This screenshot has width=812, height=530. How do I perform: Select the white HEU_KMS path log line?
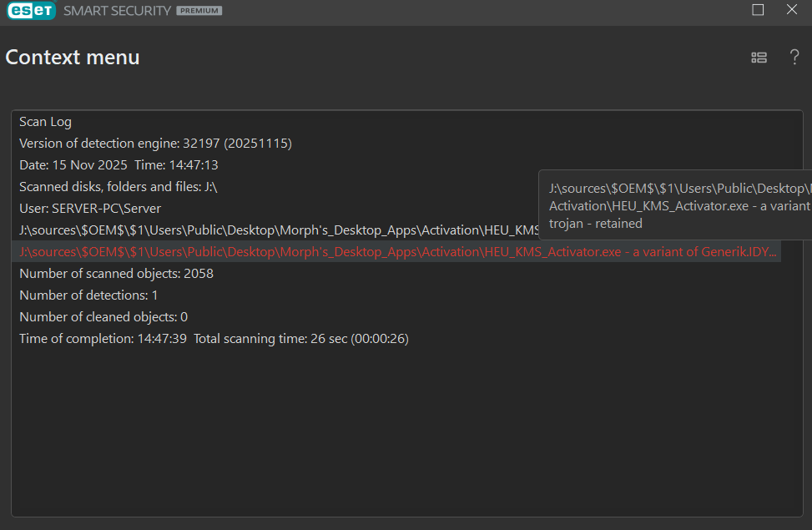(x=279, y=230)
